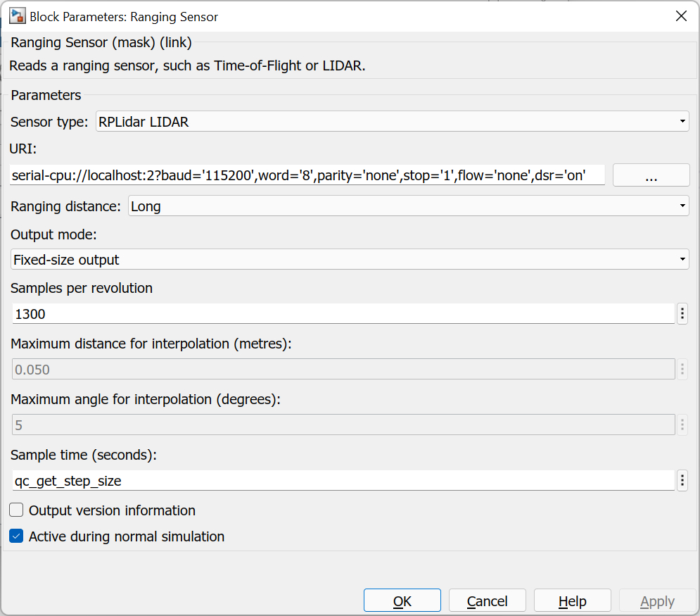Click inside the URI text field
The height and width of the screenshot is (616, 700).
308,175
